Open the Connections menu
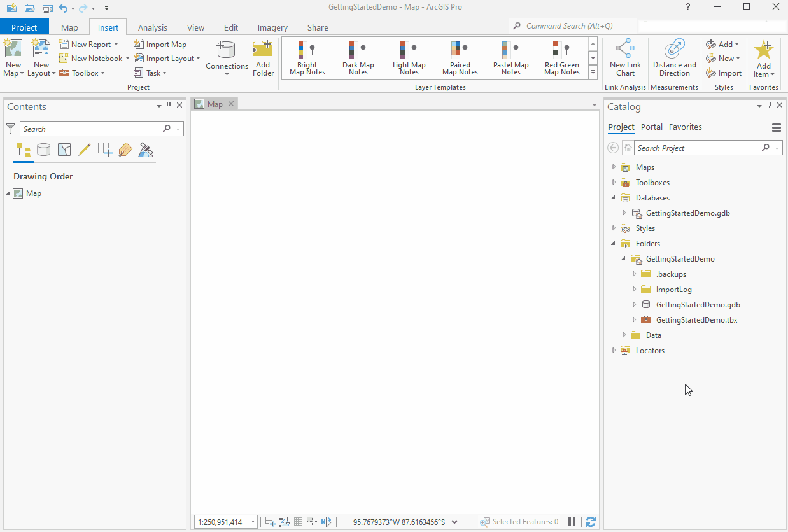788x532 pixels. click(227, 58)
